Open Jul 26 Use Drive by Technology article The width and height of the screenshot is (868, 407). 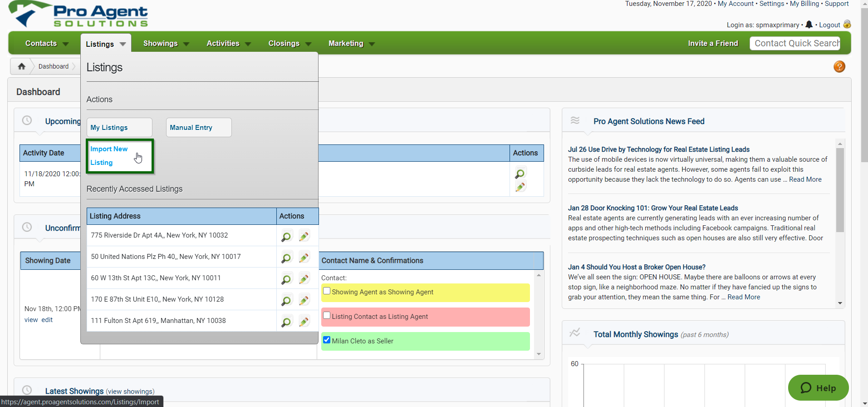click(658, 149)
